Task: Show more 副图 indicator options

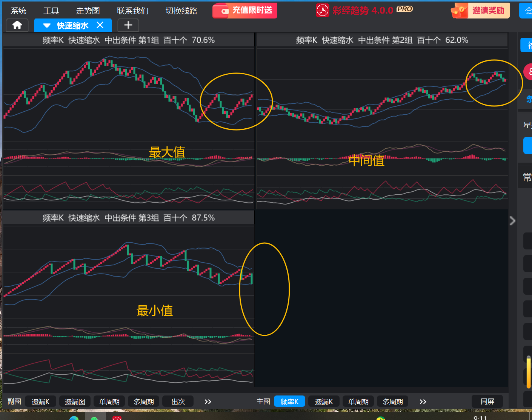Action: (x=208, y=402)
